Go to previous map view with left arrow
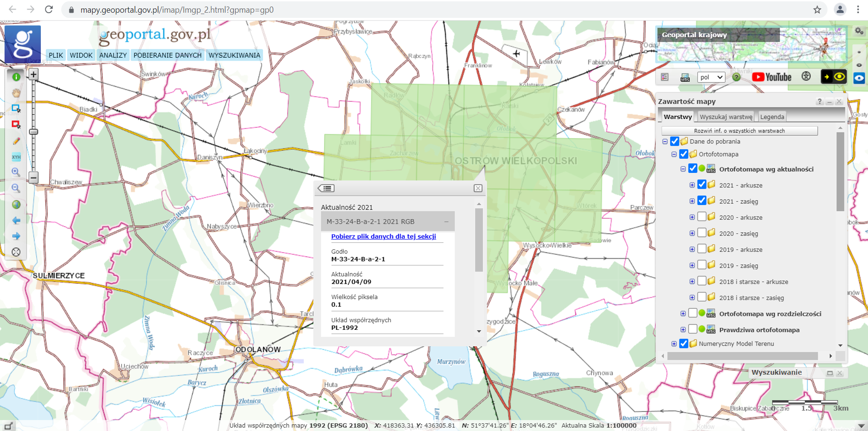Viewport: 868px width, 431px height. [16, 220]
